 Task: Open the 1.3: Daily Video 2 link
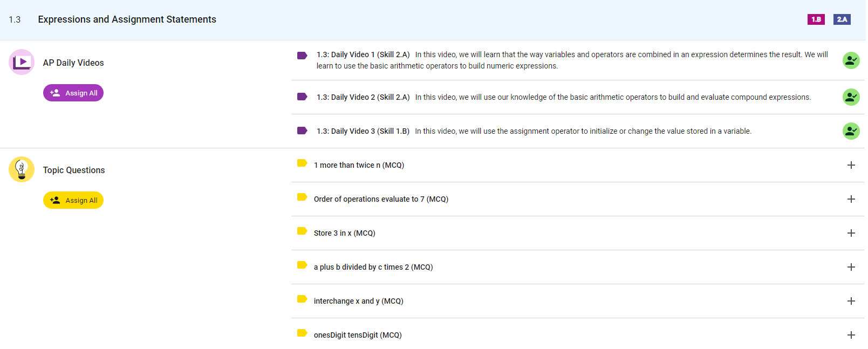[x=363, y=97]
